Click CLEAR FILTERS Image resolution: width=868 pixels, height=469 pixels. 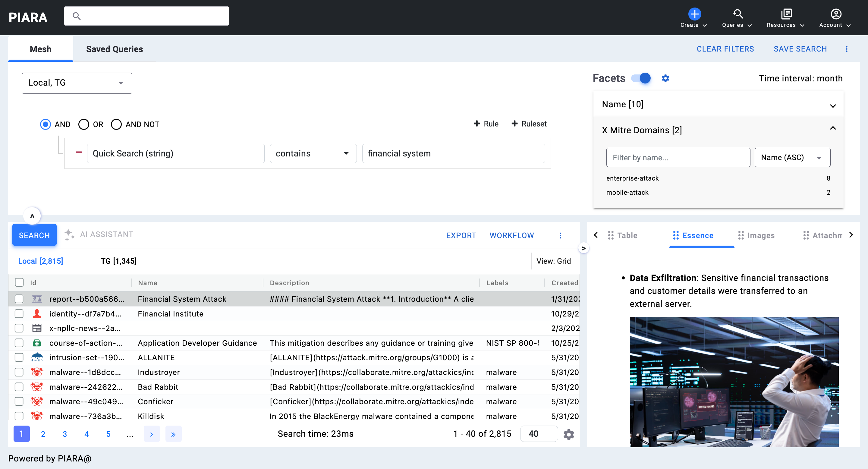click(x=725, y=49)
